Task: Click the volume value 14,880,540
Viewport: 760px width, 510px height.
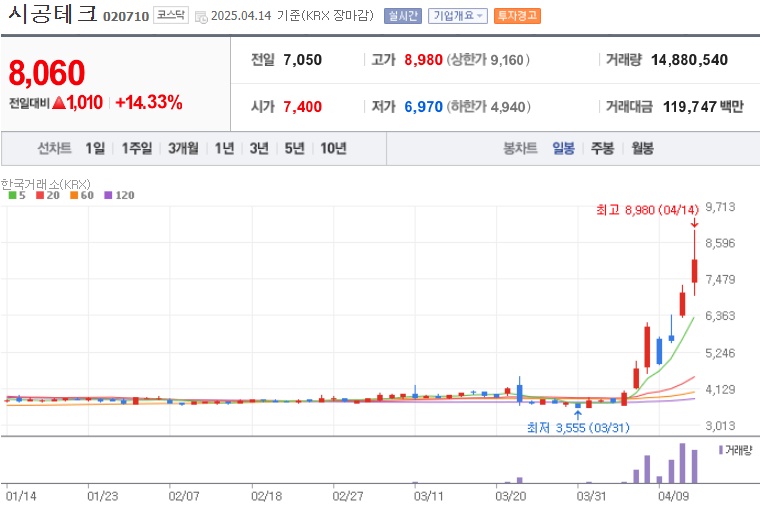Action: tap(689, 60)
